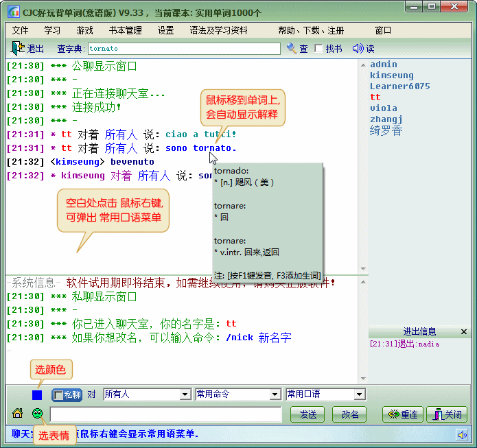
Task: Click the 改名 rename button
Action: coord(350,414)
